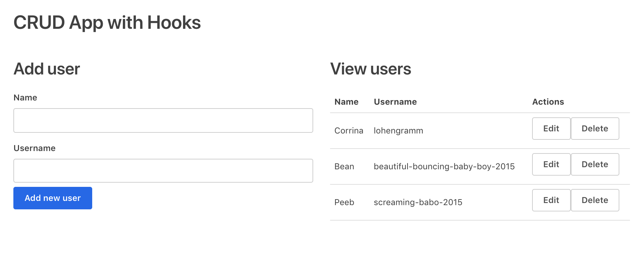The width and height of the screenshot is (644, 255).
Task: Click the Name input field
Action: point(163,120)
